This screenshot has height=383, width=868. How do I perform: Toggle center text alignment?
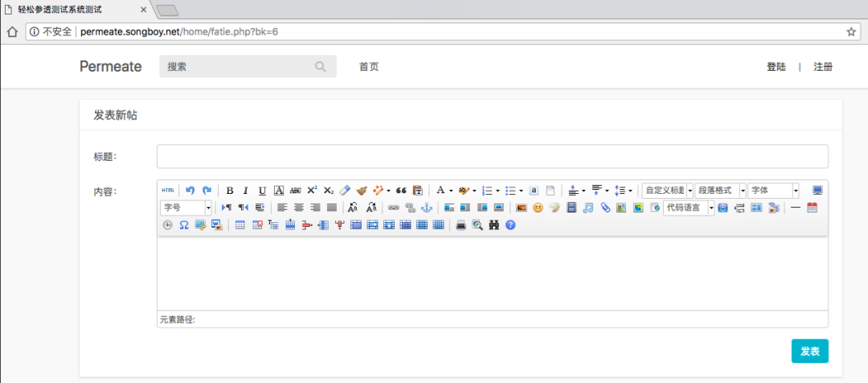[x=299, y=208]
